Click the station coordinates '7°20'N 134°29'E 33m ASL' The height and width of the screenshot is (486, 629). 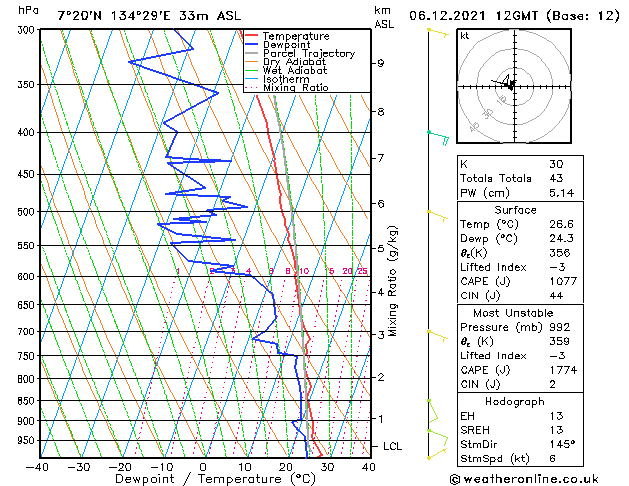149,16
